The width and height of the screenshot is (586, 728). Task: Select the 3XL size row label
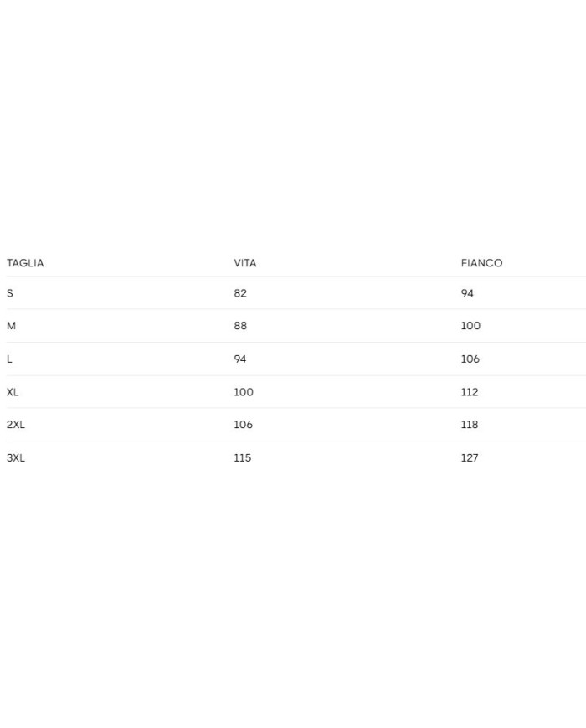click(x=16, y=458)
